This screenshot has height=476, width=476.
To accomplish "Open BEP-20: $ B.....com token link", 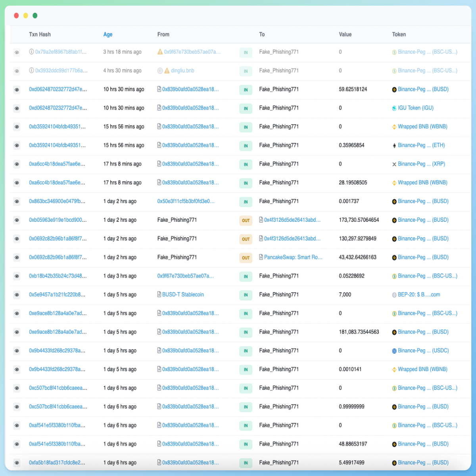I will click(x=419, y=294).
